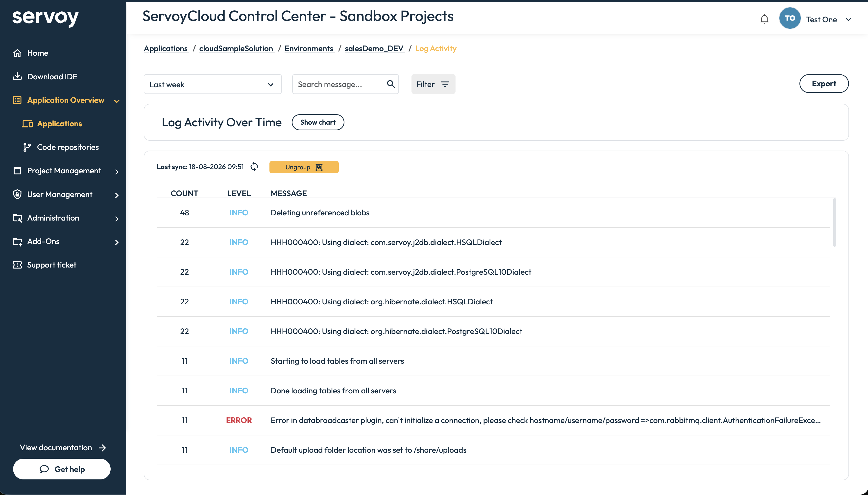Refresh logs with the sync icon
This screenshot has height=495, width=868.
coord(254,167)
